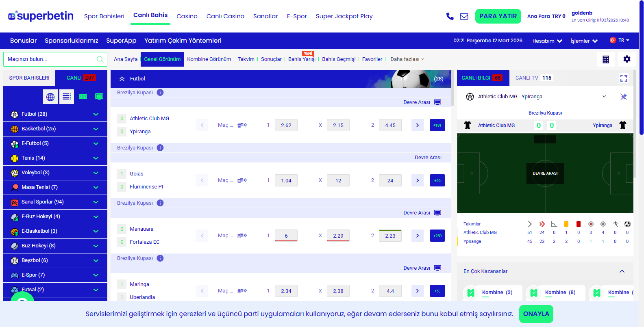Select the SPOR BAHISLERI sidebar tab
The width and height of the screenshot is (644, 327).
29,78
